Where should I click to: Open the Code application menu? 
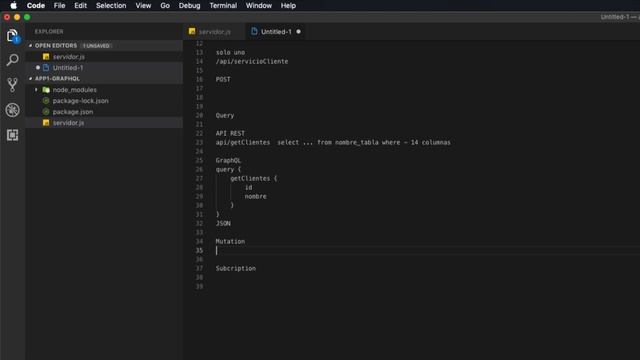(x=36, y=5)
